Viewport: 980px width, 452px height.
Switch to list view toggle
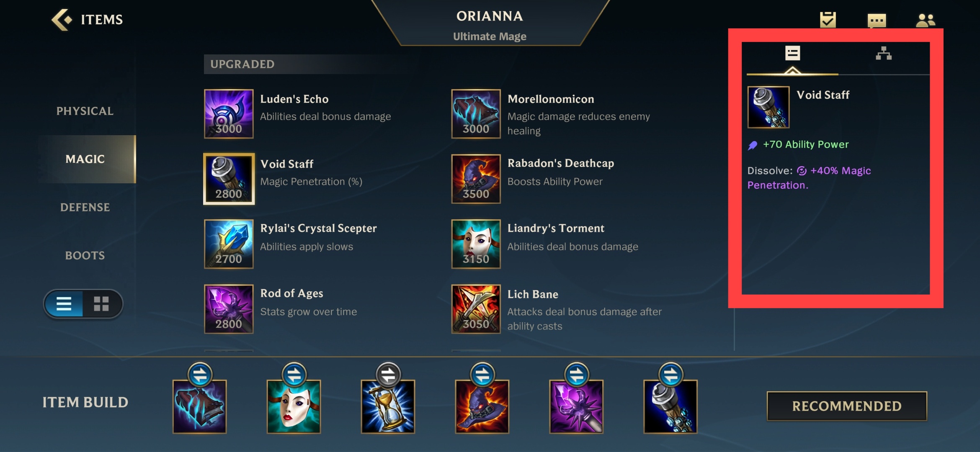(x=64, y=304)
